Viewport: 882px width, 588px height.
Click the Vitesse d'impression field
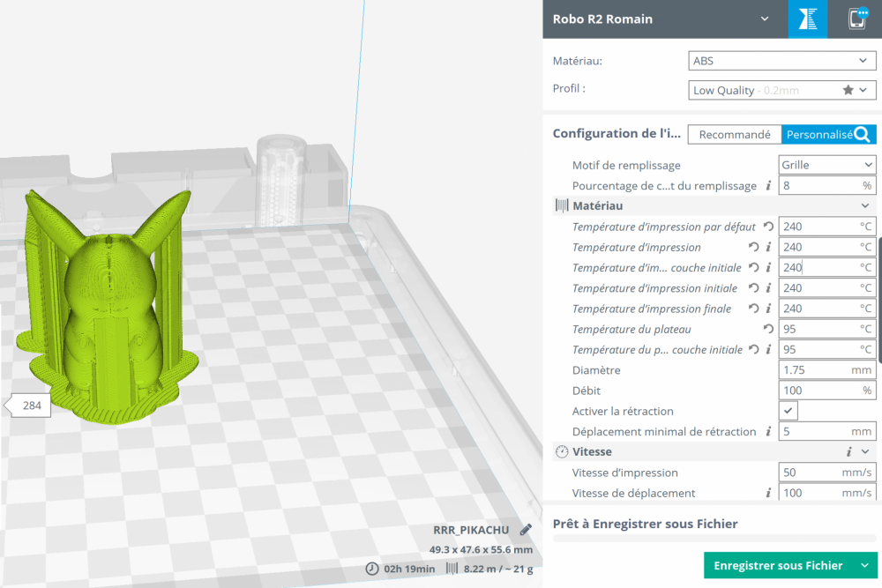point(827,473)
